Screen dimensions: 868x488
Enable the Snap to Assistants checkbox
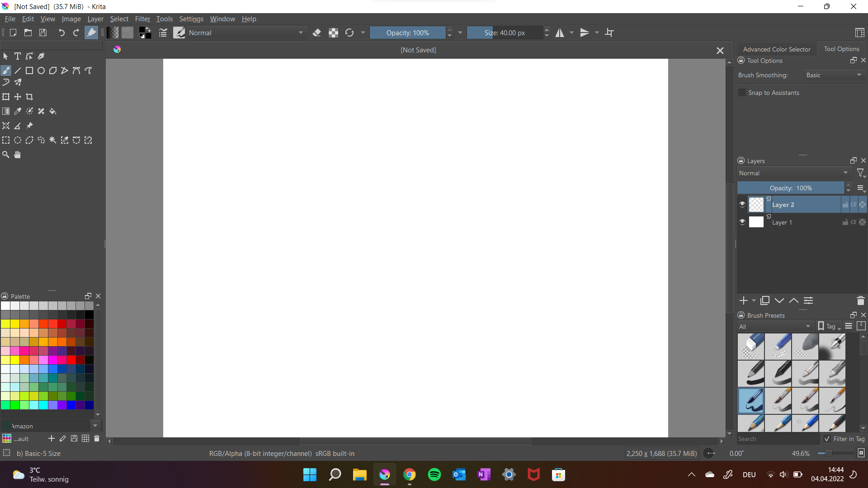[x=742, y=92]
